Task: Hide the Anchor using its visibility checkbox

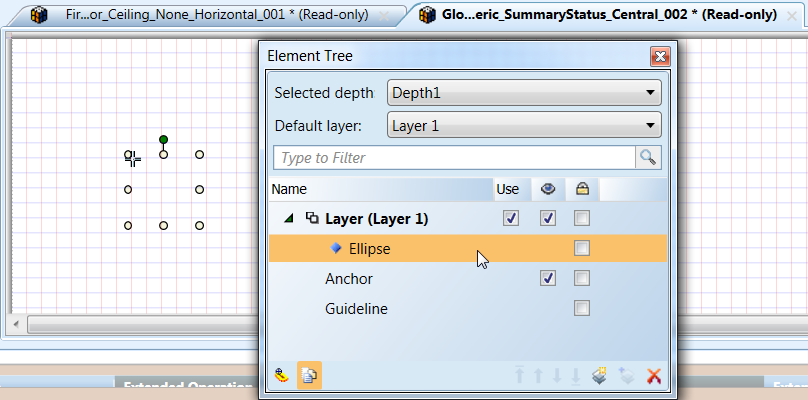Action: tap(547, 278)
